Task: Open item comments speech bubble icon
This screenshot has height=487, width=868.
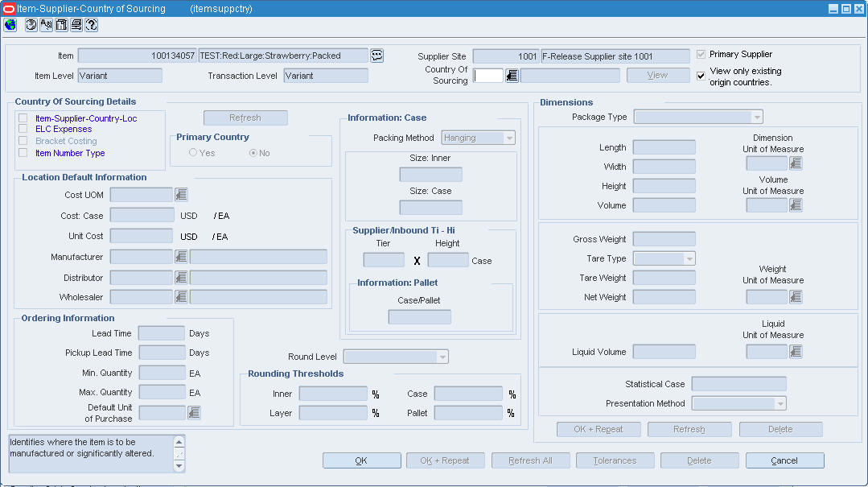Action: pos(377,56)
